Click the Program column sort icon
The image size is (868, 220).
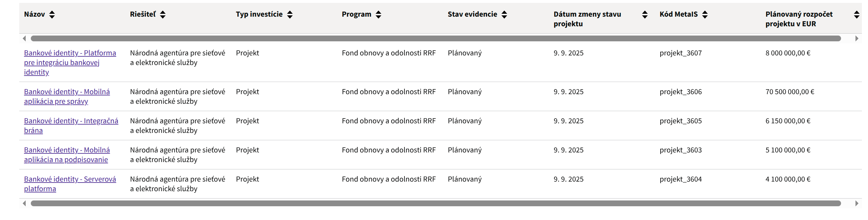(378, 14)
